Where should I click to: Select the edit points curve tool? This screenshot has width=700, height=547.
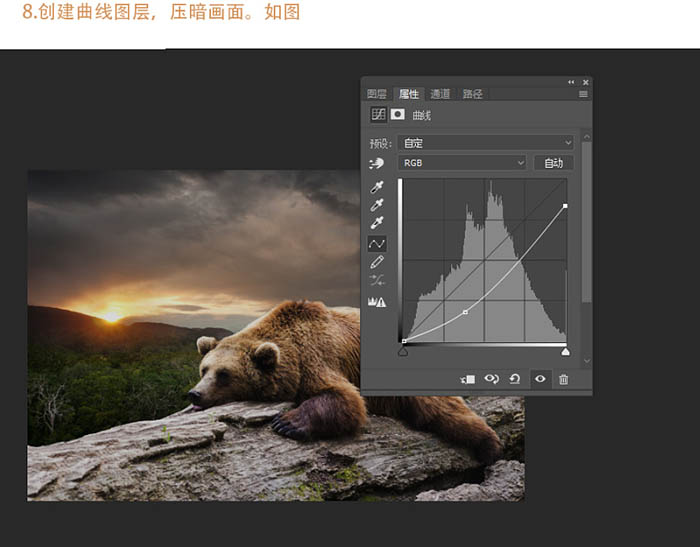pos(377,244)
